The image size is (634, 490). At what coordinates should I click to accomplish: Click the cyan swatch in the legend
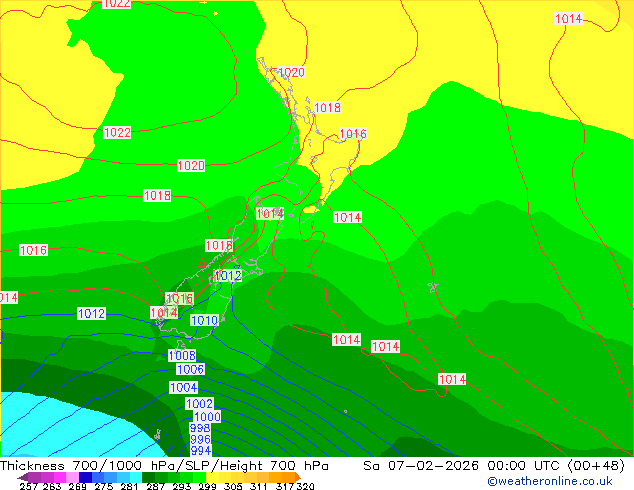coord(136,477)
